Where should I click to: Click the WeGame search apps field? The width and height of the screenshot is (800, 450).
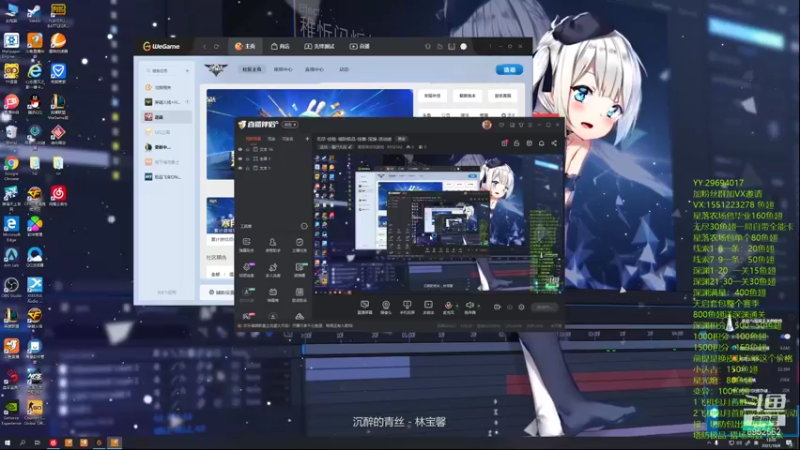pos(163,70)
